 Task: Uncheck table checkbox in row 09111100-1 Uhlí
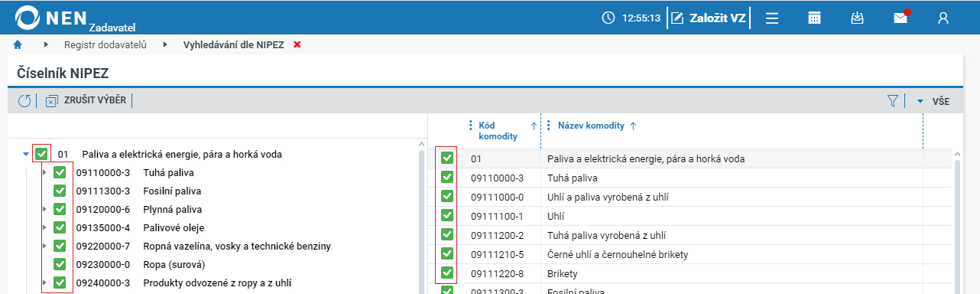pos(447,216)
